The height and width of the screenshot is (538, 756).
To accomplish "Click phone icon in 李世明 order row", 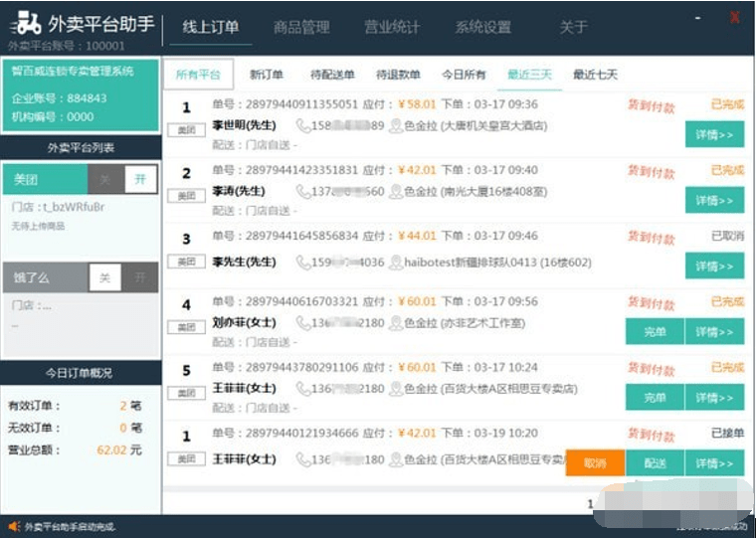I will [x=303, y=126].
